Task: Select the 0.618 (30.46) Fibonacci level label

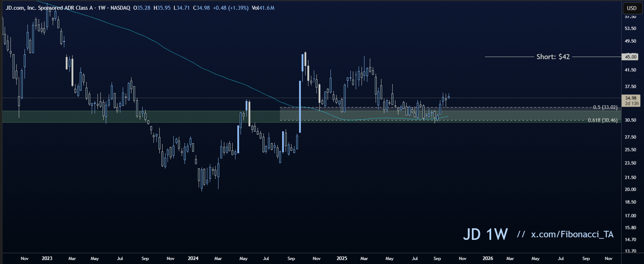Action: point(602,120)
